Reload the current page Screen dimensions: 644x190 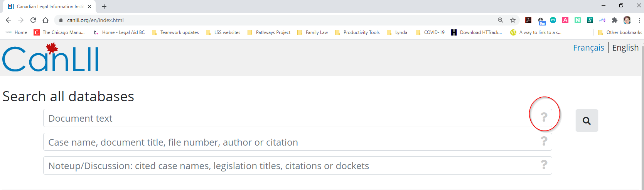[33, 20]
